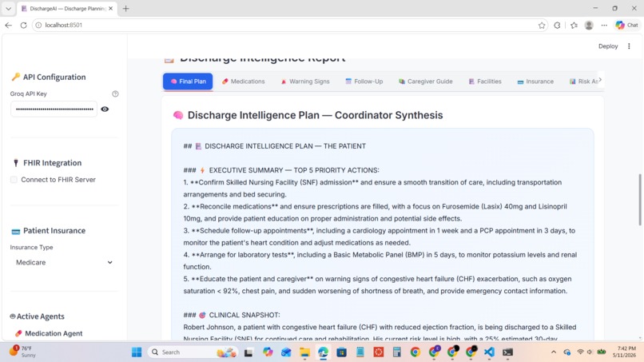644x362 pixels.
Task: Open Outlook from taskbar
Action: click(286, 352)
